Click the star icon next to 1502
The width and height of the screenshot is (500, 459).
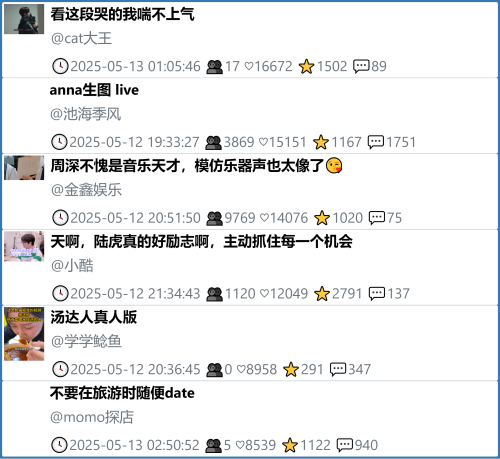(306, 66)
